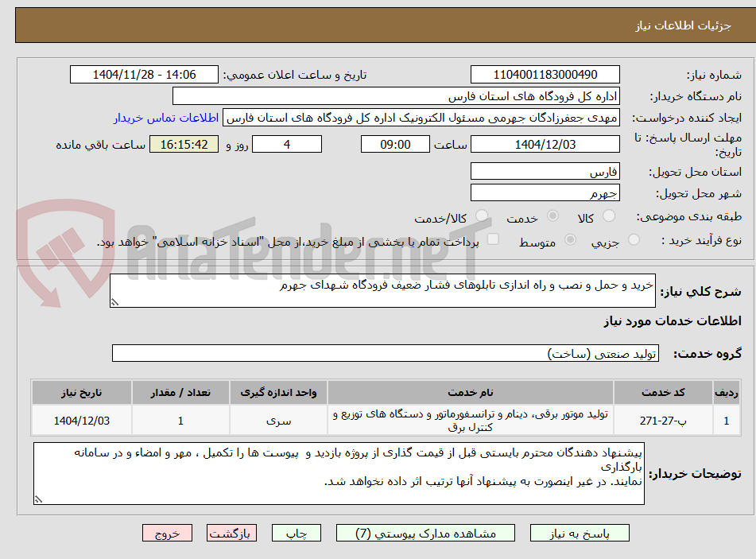The width and height of the screenshot is (756, 559).
Task: Click the پاسخ به نیاز button
Action: click(580, 534)
